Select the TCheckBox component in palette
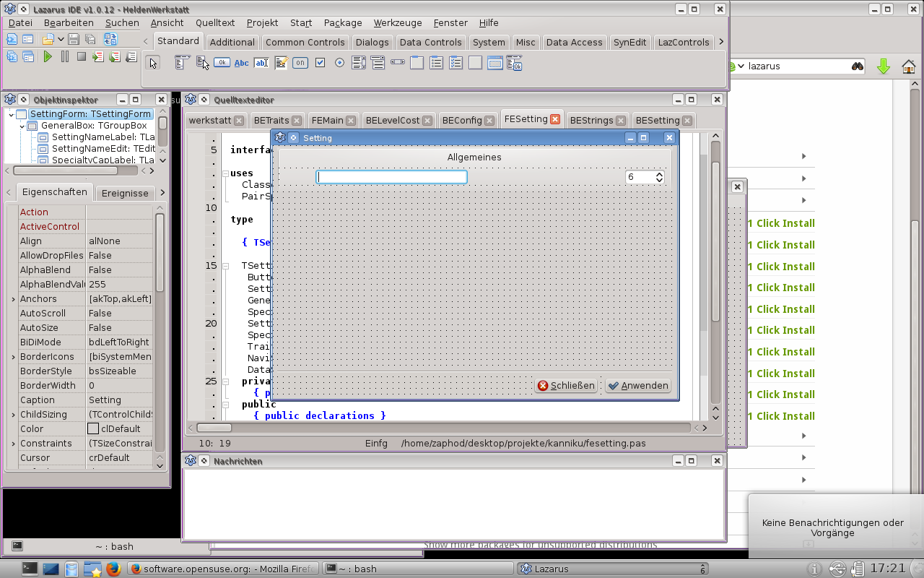Viewport: 924px width, 578px height. click(x=320, y=63)
